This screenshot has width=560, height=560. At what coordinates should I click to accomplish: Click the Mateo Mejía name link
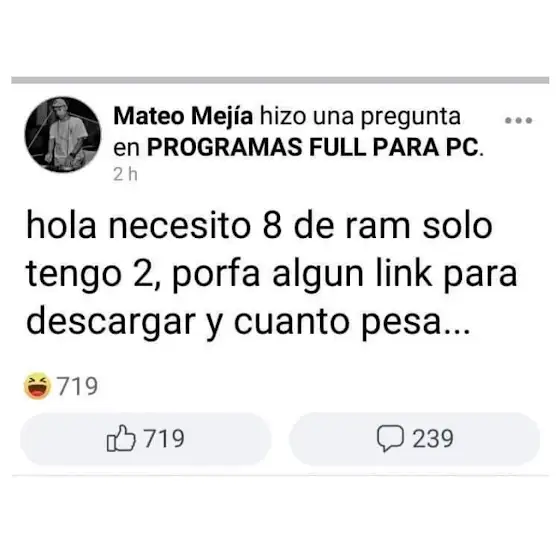(x=183, y=116)
